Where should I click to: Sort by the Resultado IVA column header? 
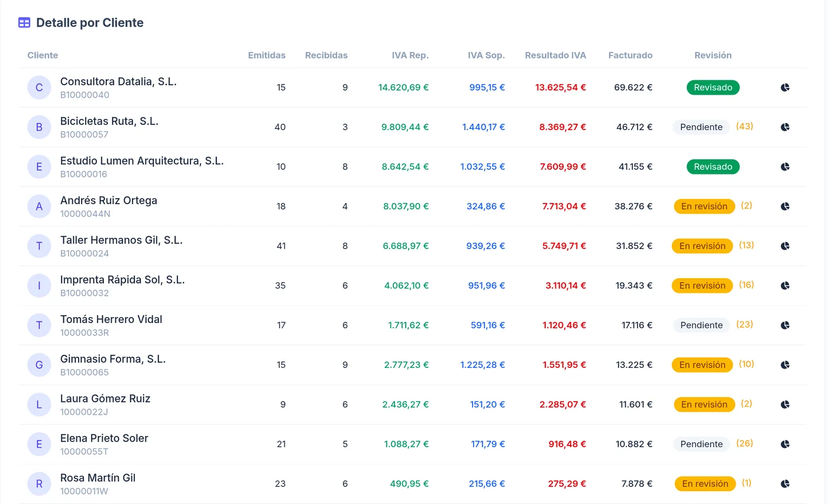[555, 55]
